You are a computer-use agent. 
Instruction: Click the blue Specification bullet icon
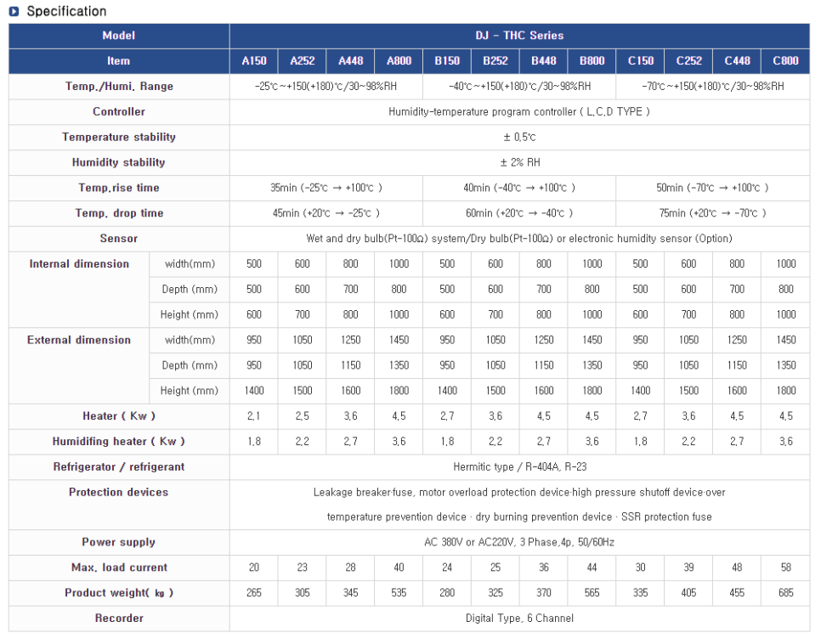14,12
